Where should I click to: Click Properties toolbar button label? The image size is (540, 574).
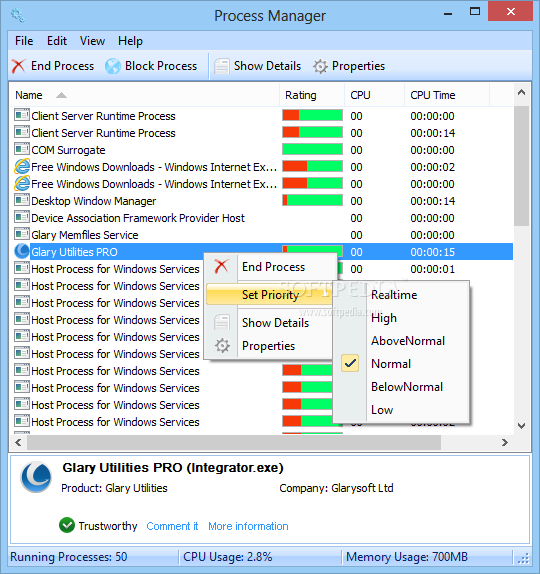click(x=358, y=66)
